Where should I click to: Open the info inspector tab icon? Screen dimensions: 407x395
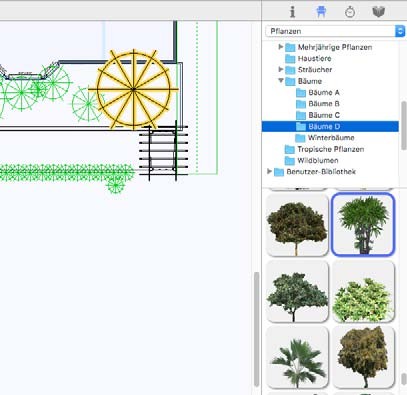click(x=292, y=12)
